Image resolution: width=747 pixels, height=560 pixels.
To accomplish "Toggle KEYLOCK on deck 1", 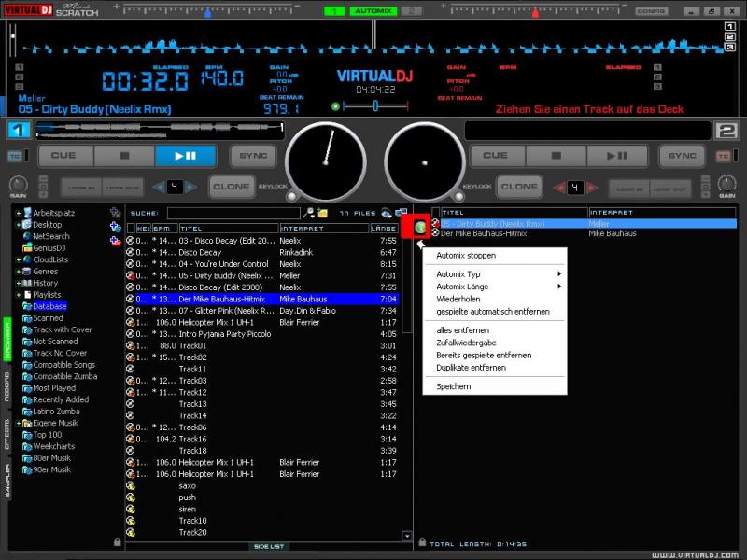I will pyautogui.click(x=291, y=197).
